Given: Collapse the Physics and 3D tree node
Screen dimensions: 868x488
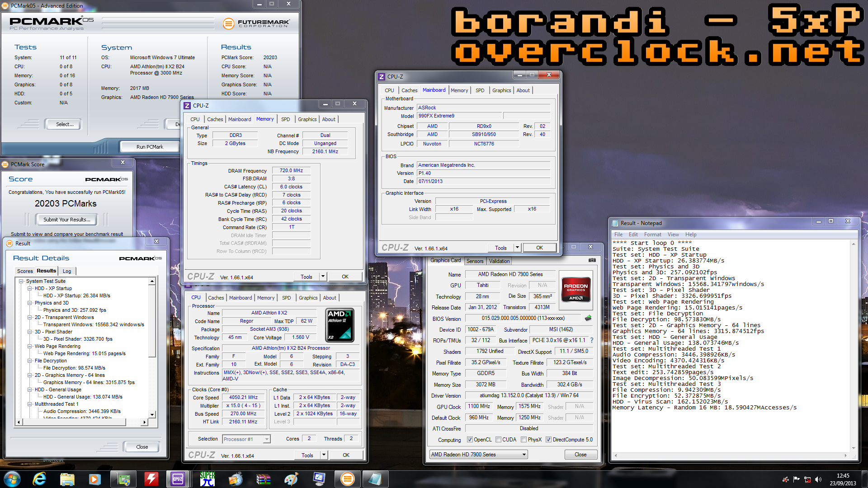Looking at the screenshot, I should tap(30, 303).
